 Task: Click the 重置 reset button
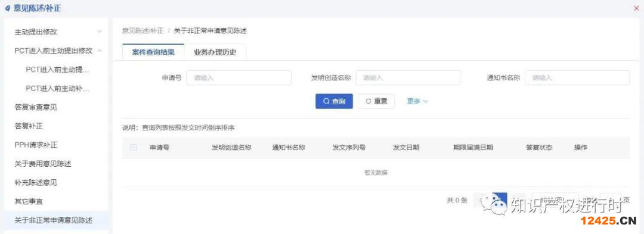tap(376, 101)
